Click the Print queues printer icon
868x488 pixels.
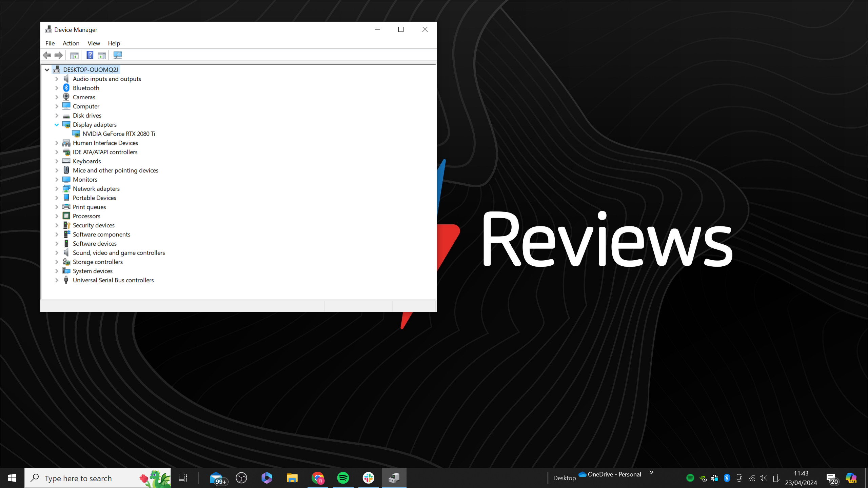pyautogui.click(x=66, y=207)
